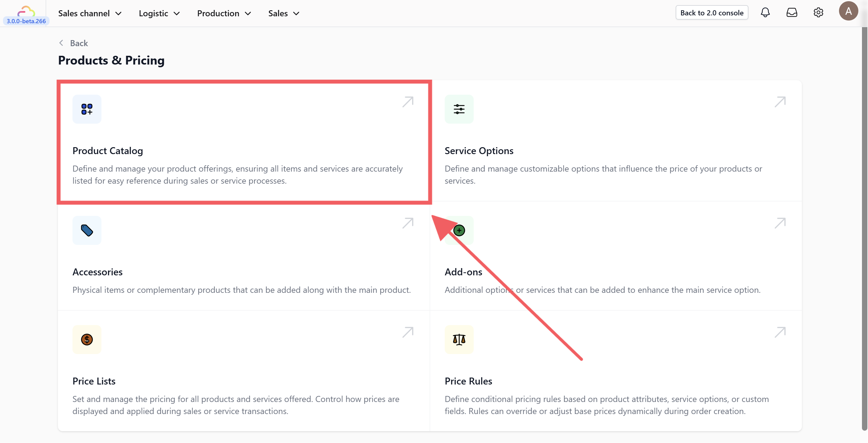868x443 pixels.
Task: Open the inbox tray icon
Action: coord(792,13)
